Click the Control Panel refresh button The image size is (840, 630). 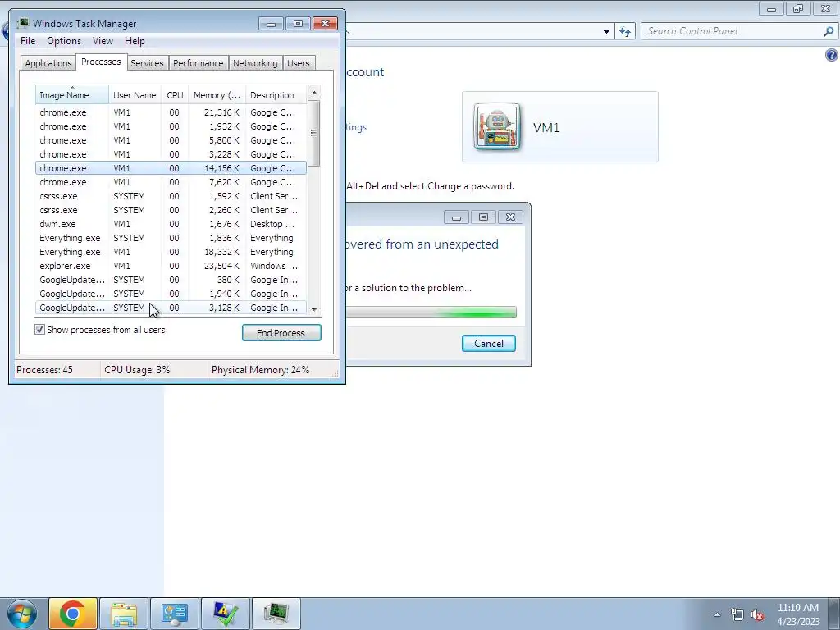[x=625, y=31]
